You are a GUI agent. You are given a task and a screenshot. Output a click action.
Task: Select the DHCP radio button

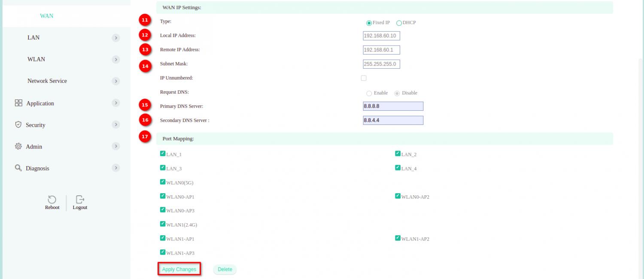tap(399, 23)
